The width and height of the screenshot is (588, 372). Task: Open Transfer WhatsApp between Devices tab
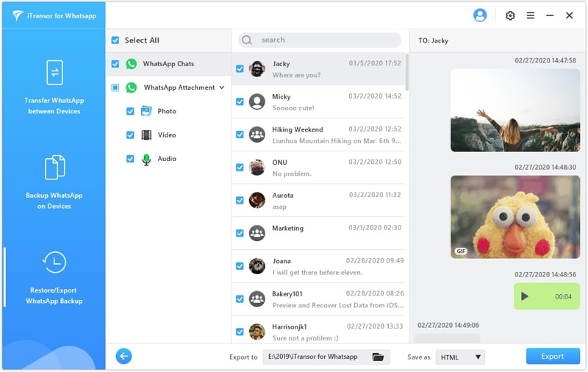point(54,87)
